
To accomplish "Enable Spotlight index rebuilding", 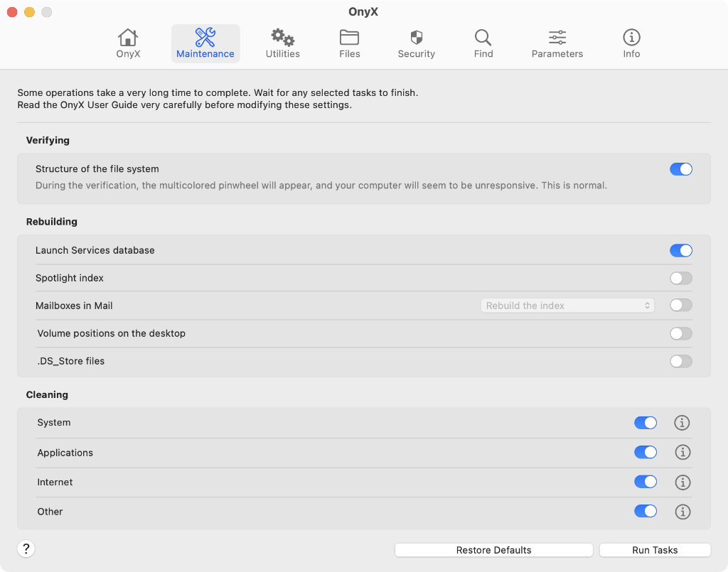I will click(x=680, y=278).
